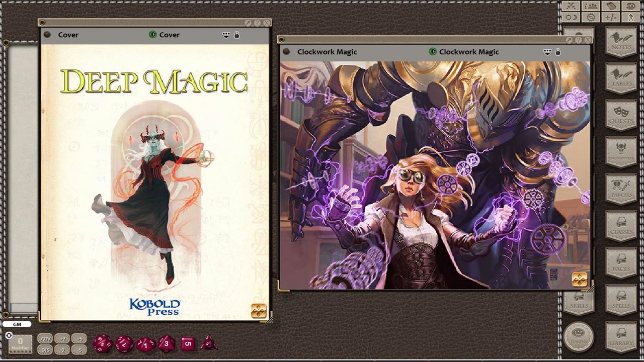Adjust the Modifier value box
644x362 pixels.
[x=20, y=343]
